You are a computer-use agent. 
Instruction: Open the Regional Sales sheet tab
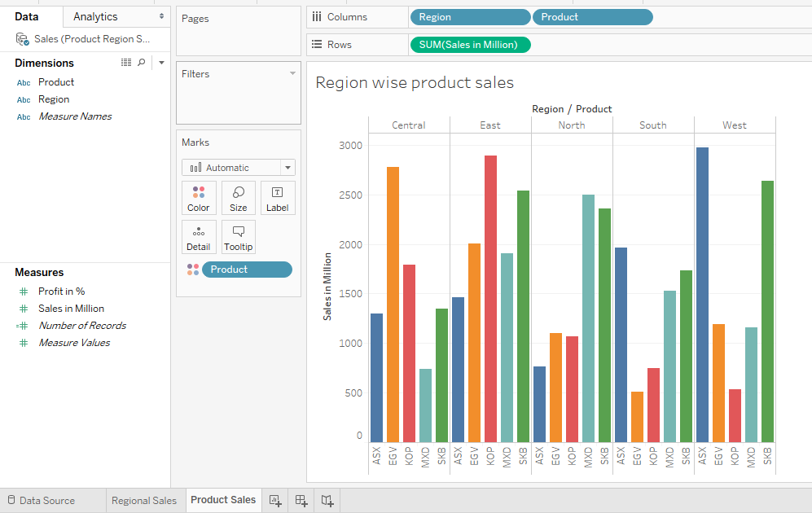tap(143, 501)
